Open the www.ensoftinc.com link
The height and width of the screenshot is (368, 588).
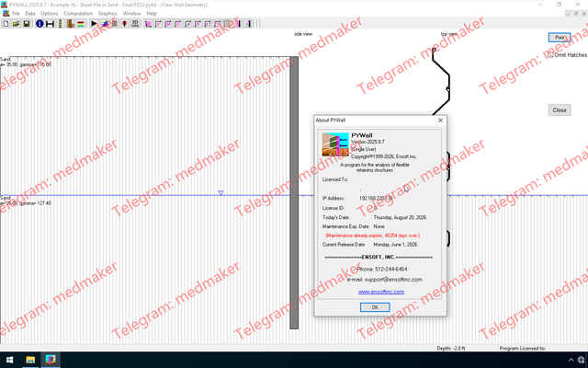(x=381, y=292)
